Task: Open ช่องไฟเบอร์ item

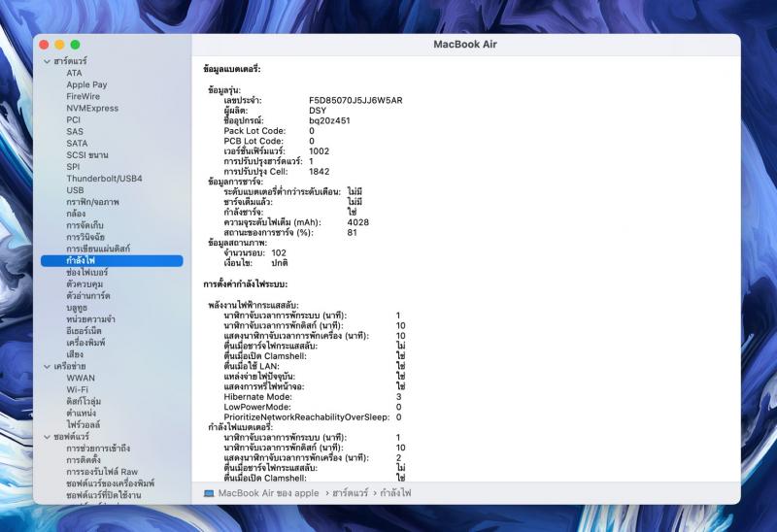Action: 86,273
